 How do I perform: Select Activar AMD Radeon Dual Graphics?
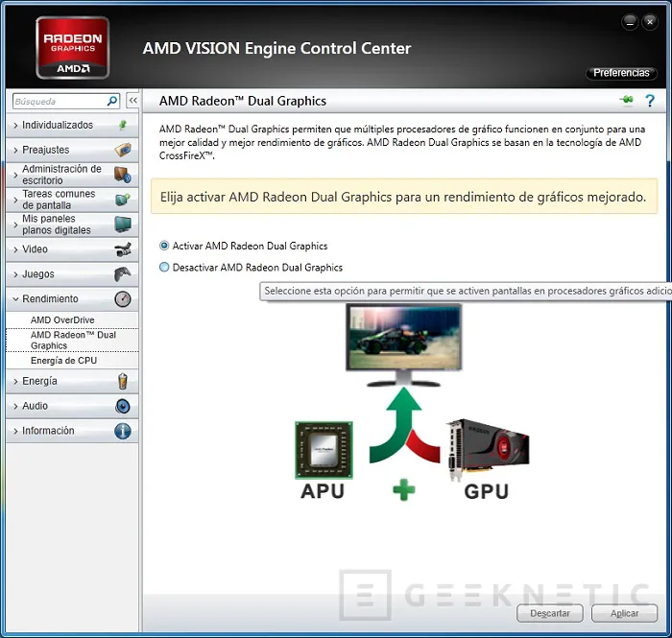coord(244,246)
